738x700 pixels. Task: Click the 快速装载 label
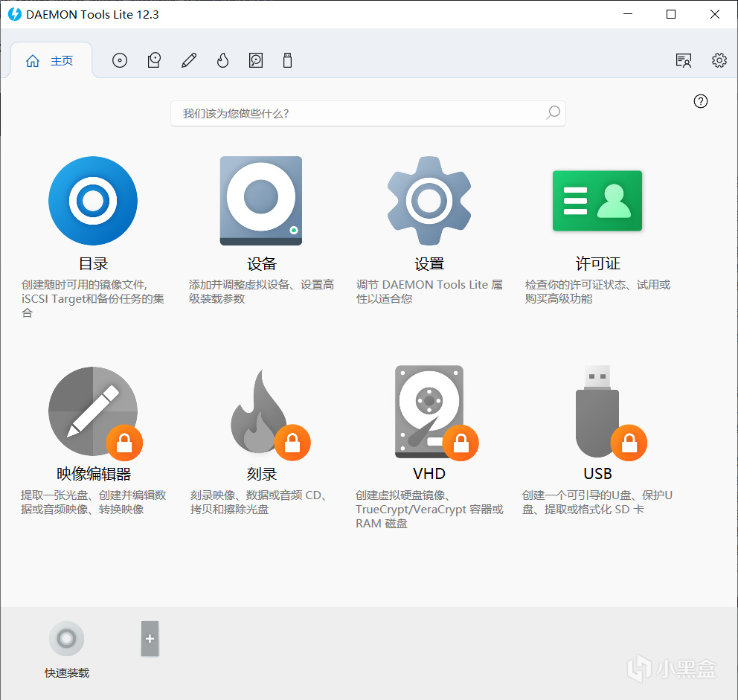click(x=67, y=673)
